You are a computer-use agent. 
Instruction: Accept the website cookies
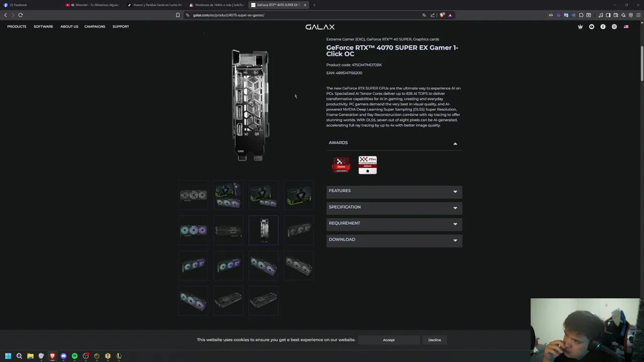coord(388,340)
